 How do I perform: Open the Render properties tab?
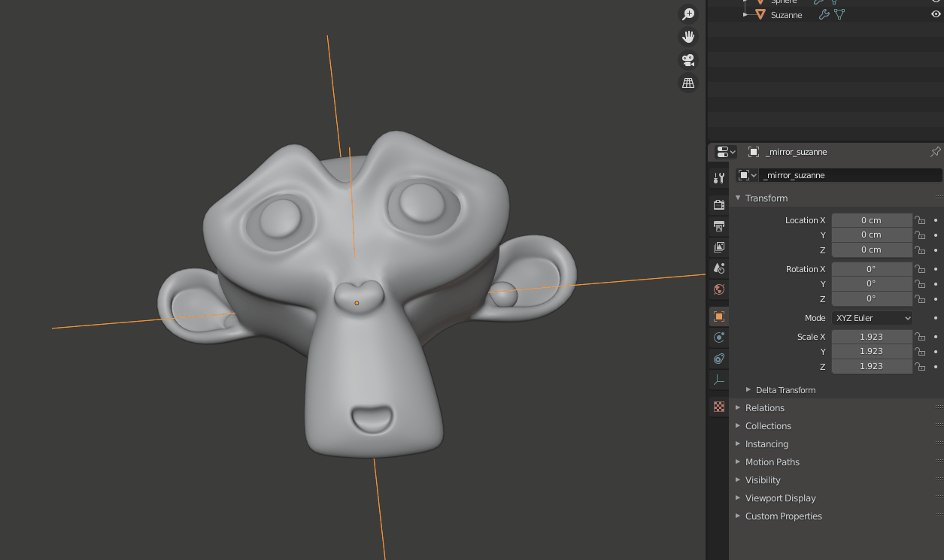[718, 204]
